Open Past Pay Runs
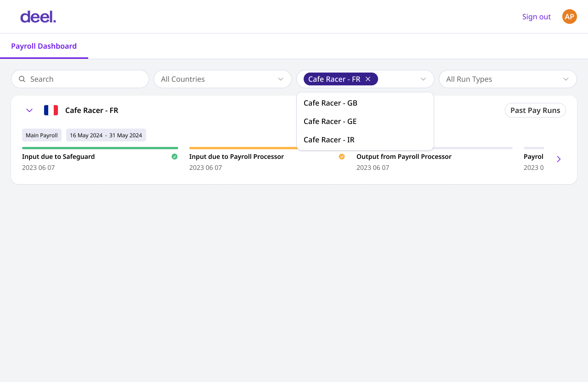The width and height of the screenshot is (588, 382). pyautogui.click(x=535, y=110)
